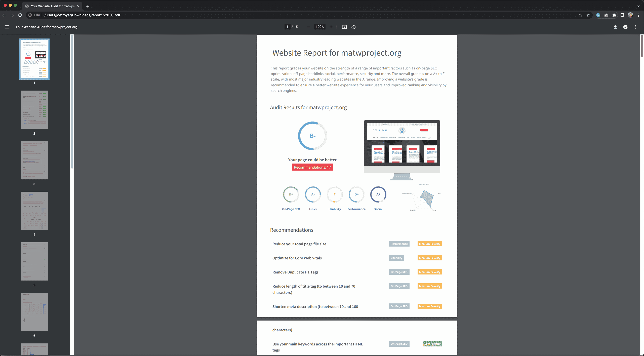Open the Extensions puzzle icon
The image size is (644, 356).
click(614, 15)
